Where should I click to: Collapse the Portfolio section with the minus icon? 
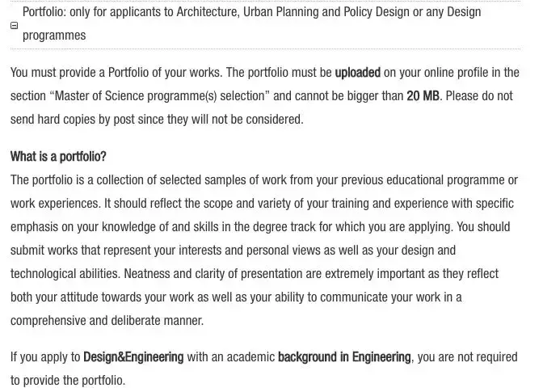(x=14, y=25)
